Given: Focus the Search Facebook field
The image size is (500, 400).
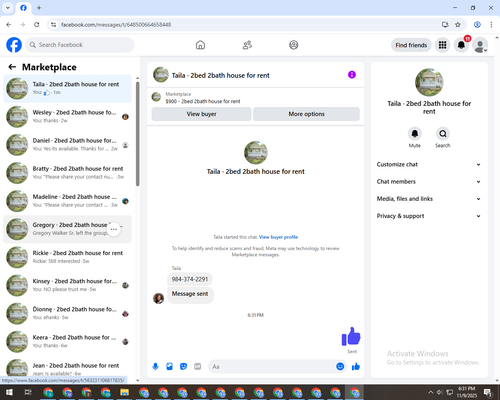Looking at the screenshot, I should [x=80, y=45].
